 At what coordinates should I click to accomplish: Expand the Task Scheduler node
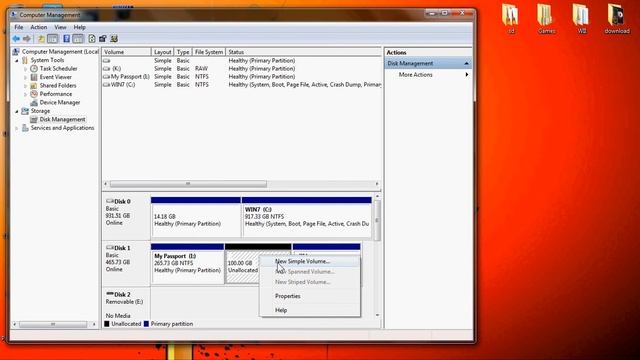coord(25,69)
